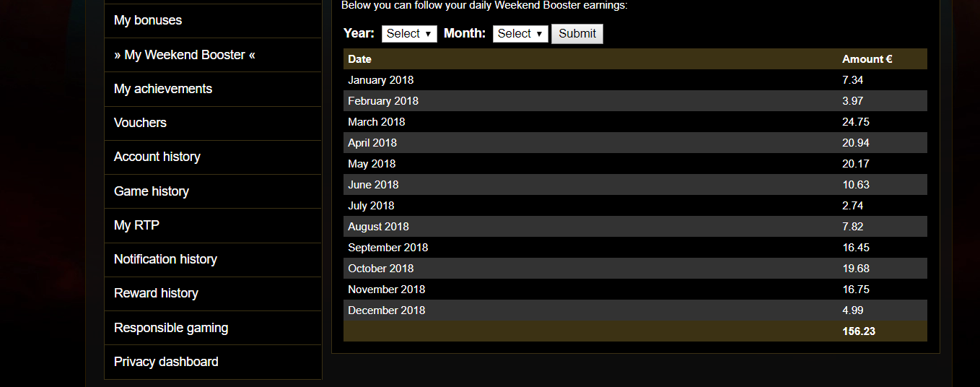This screenshot has height=387, width=980.
Task: Click the Date column header
Action: tap(359, 59)
